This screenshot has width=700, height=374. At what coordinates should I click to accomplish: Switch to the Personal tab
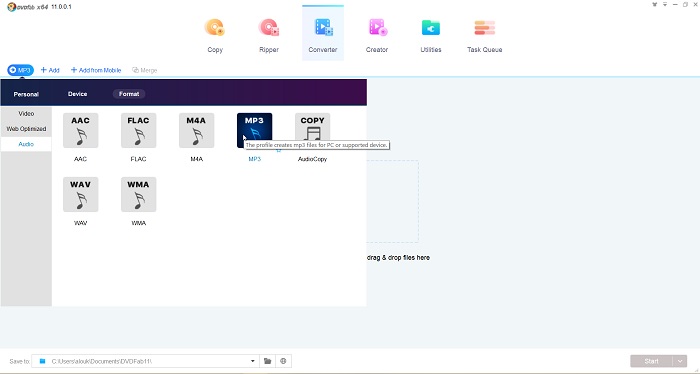pos(26,94)
